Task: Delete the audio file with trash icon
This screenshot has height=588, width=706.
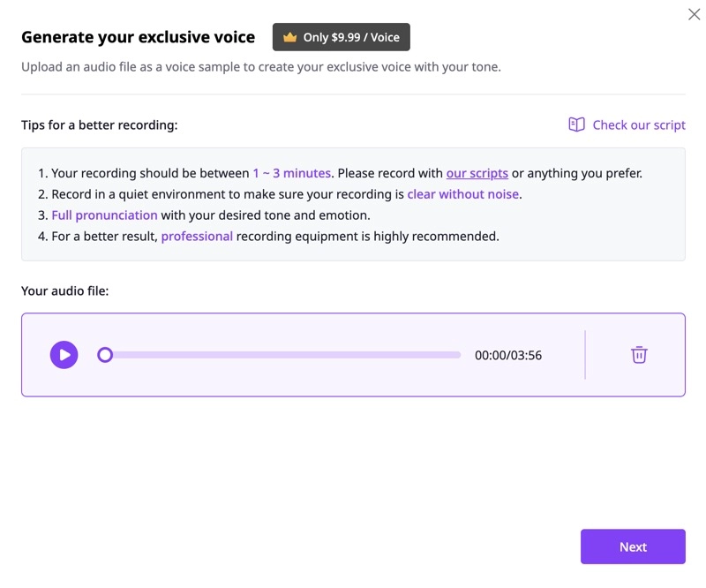Action: tap(639, 355)
